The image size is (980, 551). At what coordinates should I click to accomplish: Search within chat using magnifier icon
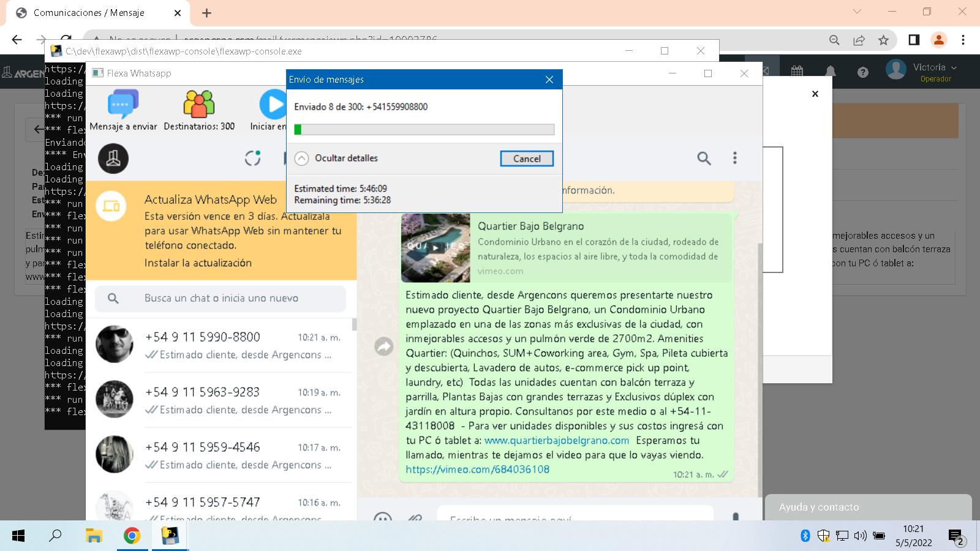coord(704,159)
